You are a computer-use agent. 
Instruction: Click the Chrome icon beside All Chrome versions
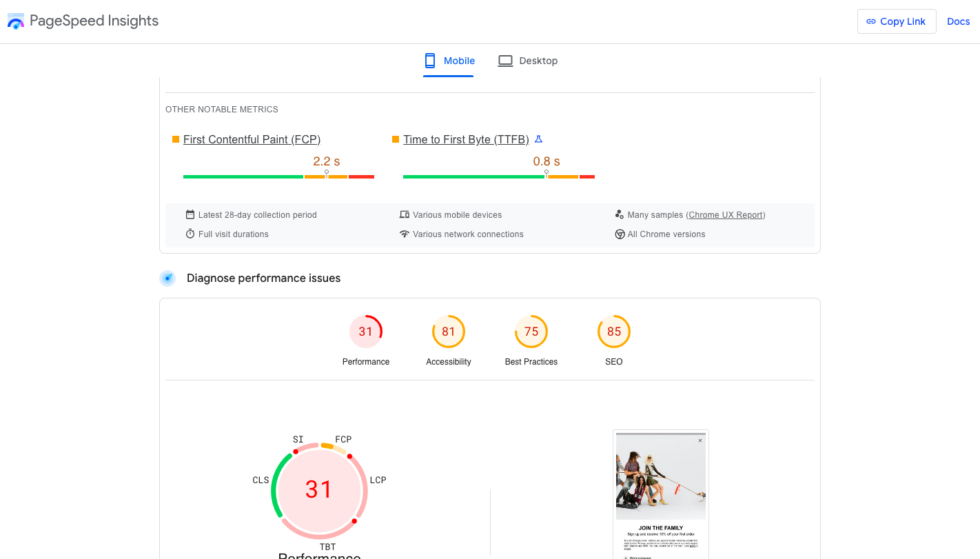point(620,234)
